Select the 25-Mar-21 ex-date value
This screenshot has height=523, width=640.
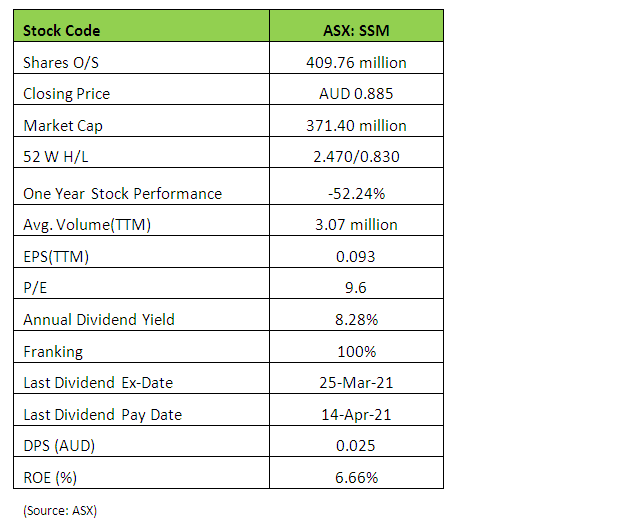pos(356,383)
